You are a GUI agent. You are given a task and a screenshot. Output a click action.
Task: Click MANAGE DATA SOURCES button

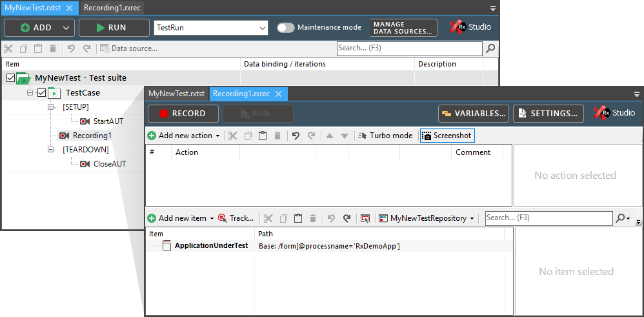(x=403, y=28)
